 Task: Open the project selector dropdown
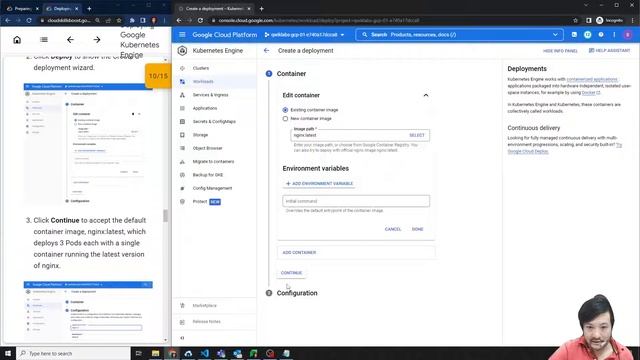tap(304, 35)
